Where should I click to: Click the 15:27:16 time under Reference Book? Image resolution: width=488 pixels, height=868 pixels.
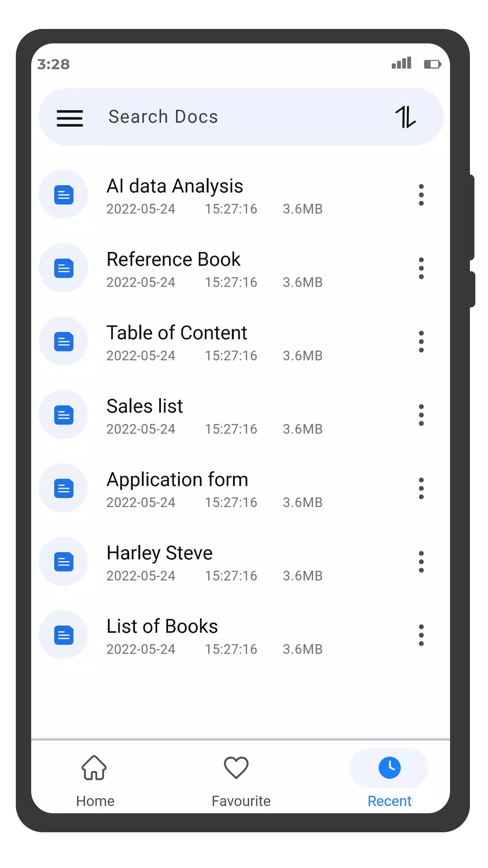pos(231,283)
